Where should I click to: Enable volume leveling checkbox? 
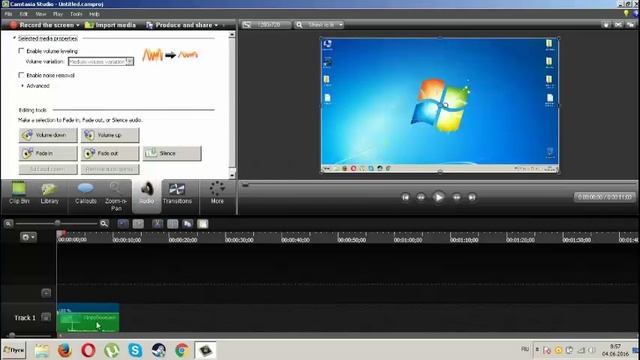point(21,51)
